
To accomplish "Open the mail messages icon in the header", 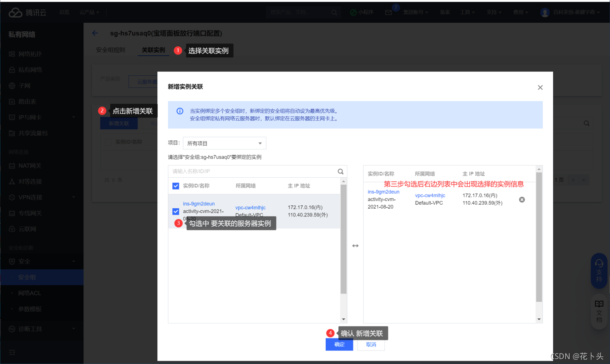I will (x=388, y=13).
